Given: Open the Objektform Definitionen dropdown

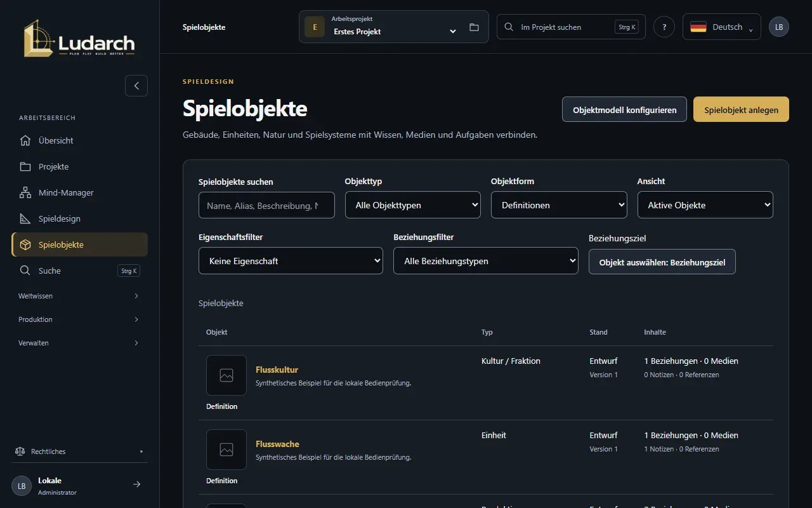Looking at the screenshot, I should pyautogui.click(x=559, y=205).
